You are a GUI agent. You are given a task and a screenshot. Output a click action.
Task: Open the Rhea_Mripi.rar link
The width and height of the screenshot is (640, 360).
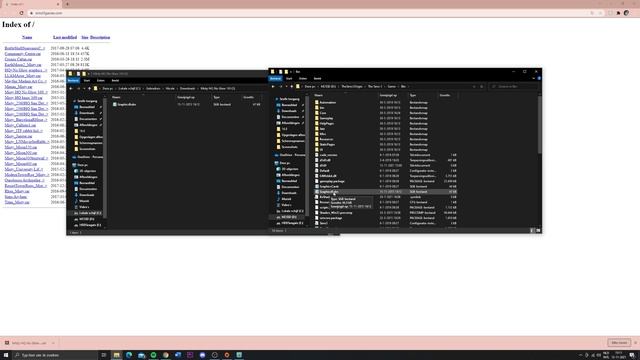click(17, 191)
